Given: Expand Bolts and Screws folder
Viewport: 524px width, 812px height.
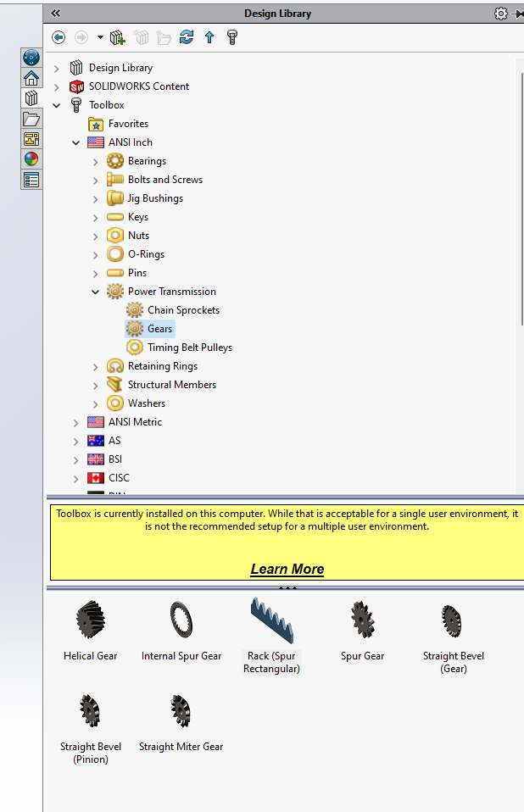Looking at the screenshot, I should point(95,181).
